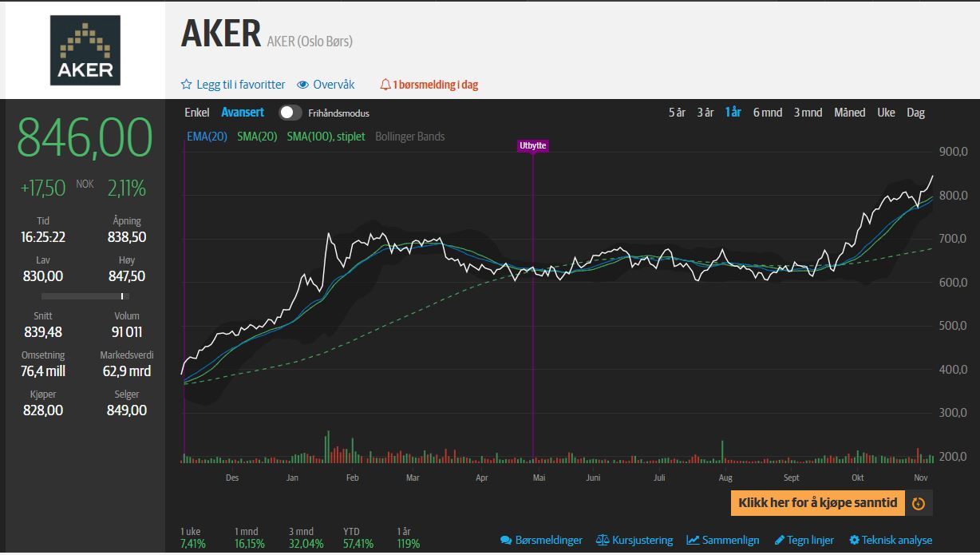Select the 6 mnd time range
Screen dimensions: 980x555
[x=767, y=113]
